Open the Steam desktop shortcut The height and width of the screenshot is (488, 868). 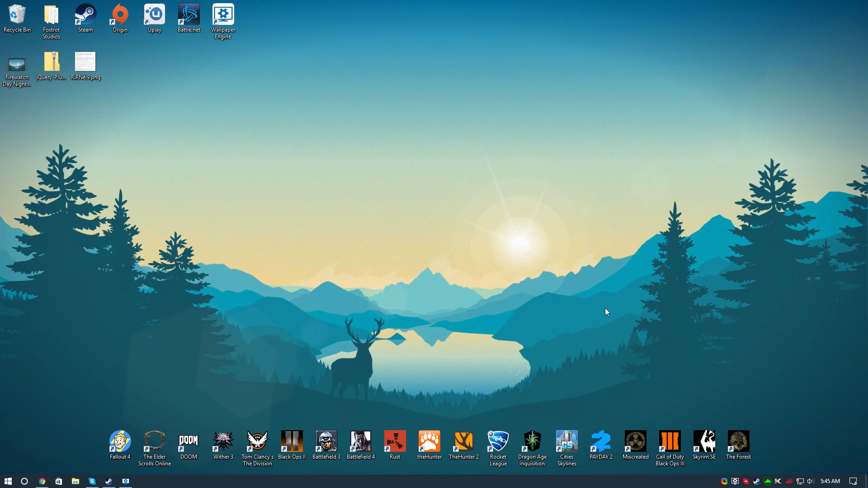(85, 15)
